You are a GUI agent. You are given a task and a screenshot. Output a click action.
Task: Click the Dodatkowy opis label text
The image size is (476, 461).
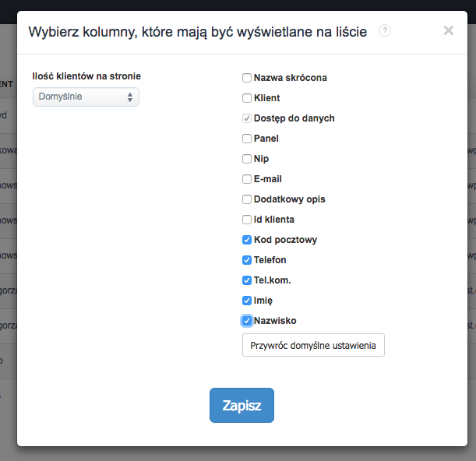[x=289, y=199]
